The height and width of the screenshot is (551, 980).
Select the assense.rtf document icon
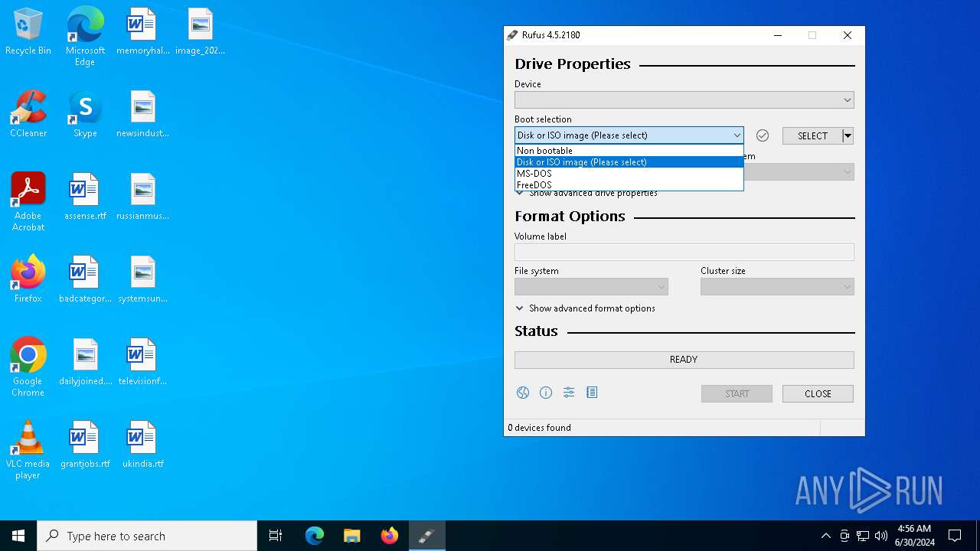tap(85, 197)
